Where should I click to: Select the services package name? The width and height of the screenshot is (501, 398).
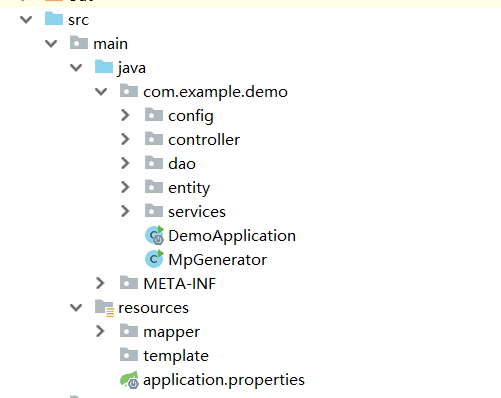197,212
